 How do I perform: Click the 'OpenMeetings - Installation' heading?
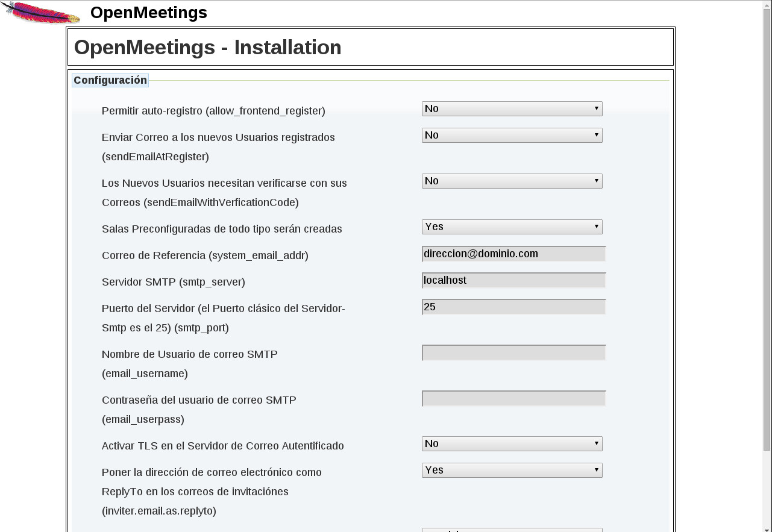tap(207, 47)
